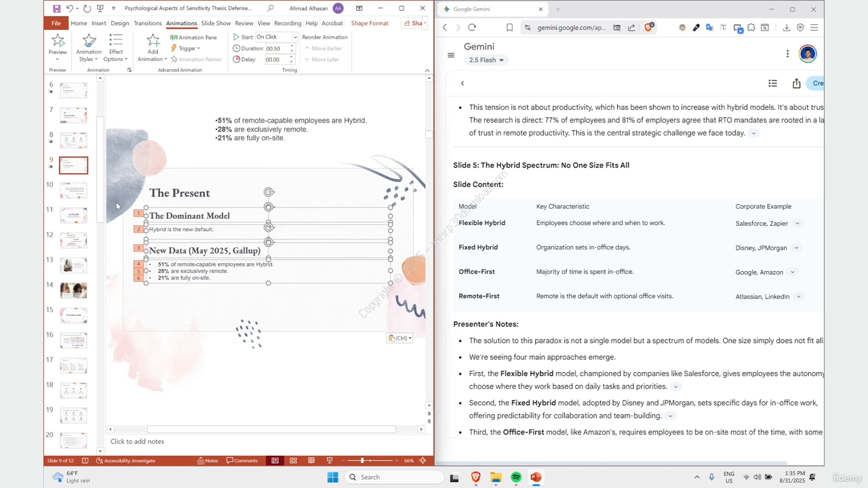868x488 pixels.
Task: Switch to Slide Sorter view in status bar
Action: (293, 461)
